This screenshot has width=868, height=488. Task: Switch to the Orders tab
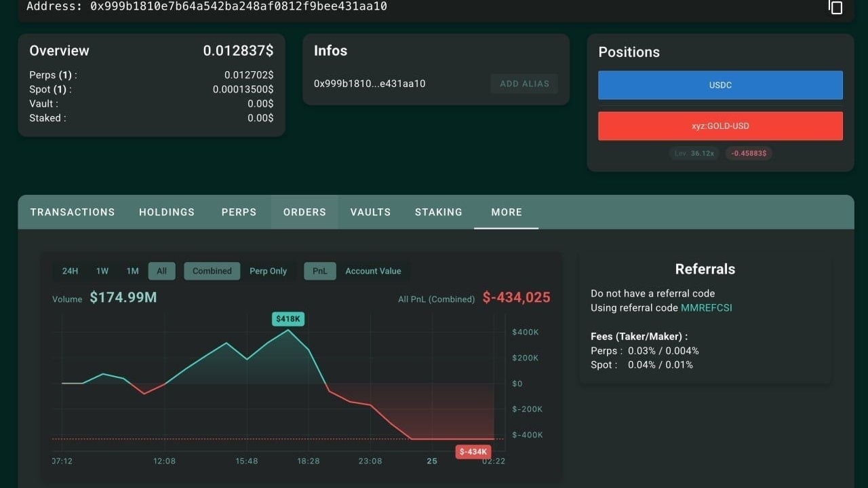[304, 212]
